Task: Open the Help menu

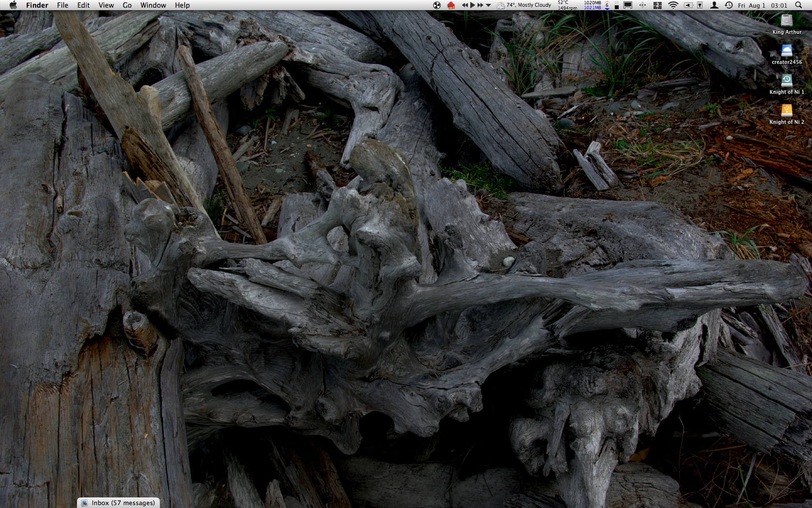Action: pos(182,5)
